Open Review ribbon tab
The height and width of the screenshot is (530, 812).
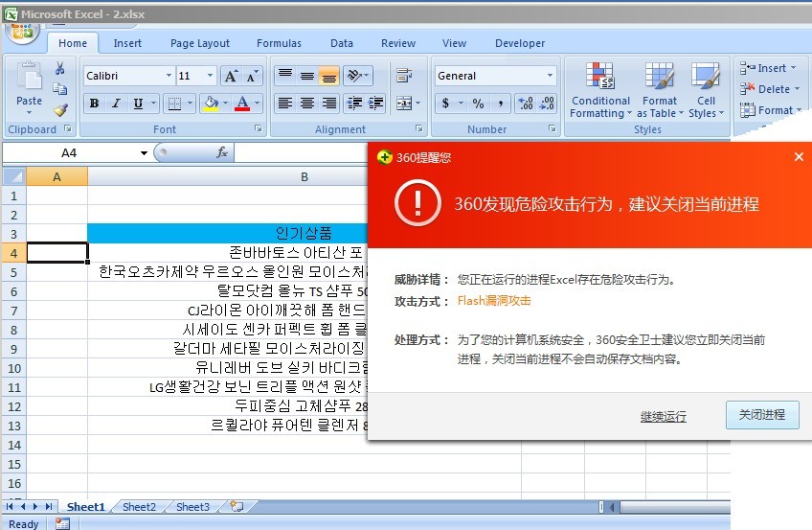pyautogui.click(x=398, y=43)
